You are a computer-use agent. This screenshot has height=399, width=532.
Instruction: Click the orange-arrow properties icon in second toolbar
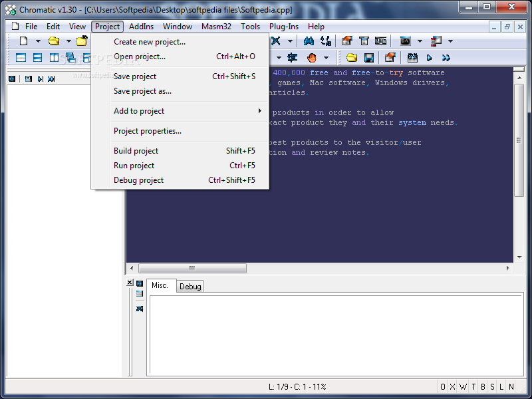(390, 58)
